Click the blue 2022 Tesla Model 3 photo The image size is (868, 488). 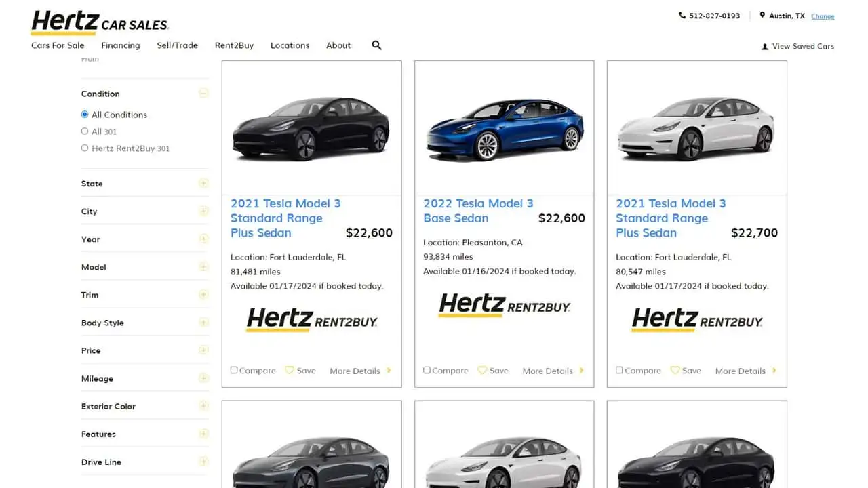[x=504, y=129]
